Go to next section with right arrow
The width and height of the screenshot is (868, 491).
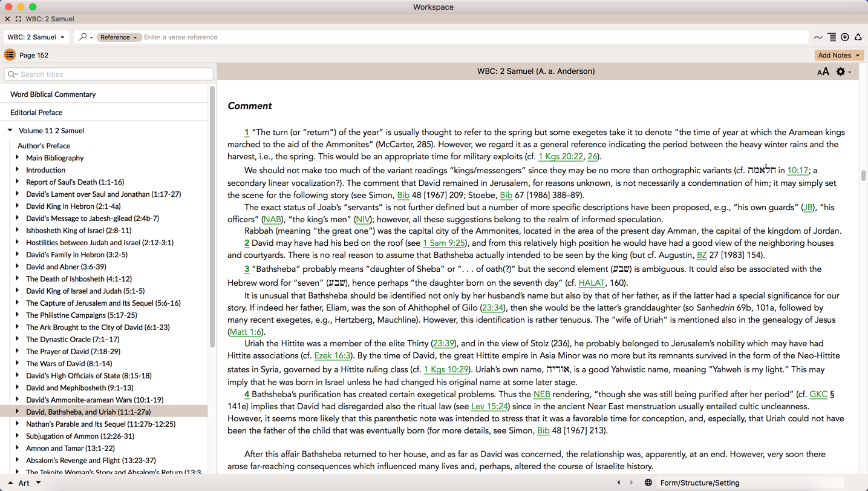pos(631,483)
